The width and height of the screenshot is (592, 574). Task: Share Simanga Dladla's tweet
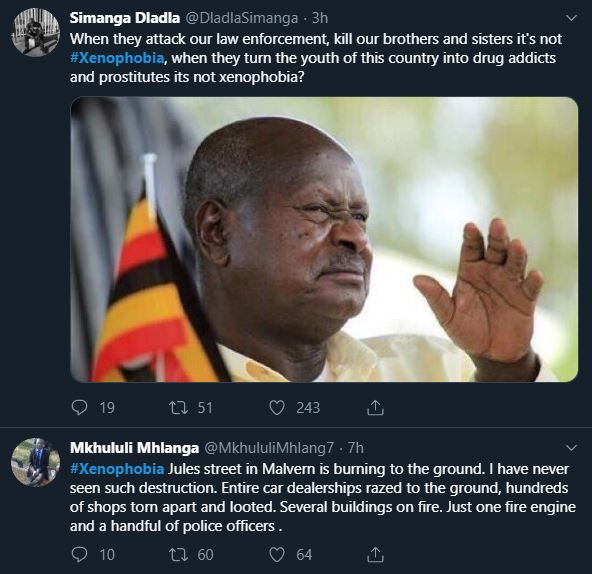(375, 408)
